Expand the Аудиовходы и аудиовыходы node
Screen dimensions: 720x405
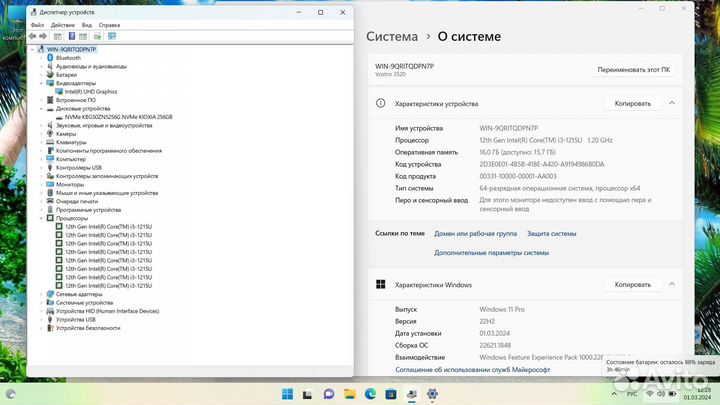coord(41,67)
